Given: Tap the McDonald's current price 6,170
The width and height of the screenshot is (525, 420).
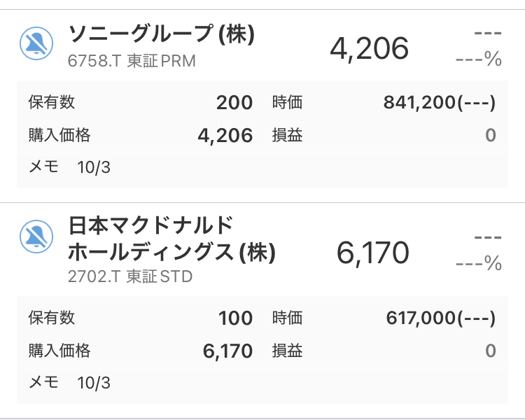Looking at the screenshot, I should click(x=372, y=253).
